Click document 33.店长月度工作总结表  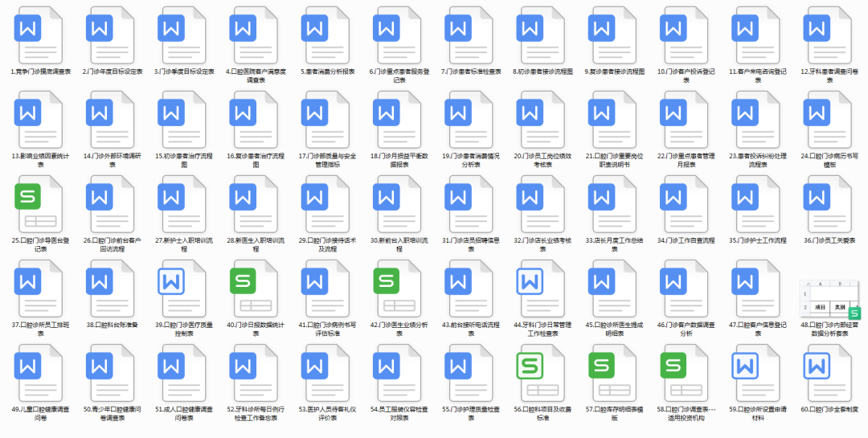pos(615,205)
